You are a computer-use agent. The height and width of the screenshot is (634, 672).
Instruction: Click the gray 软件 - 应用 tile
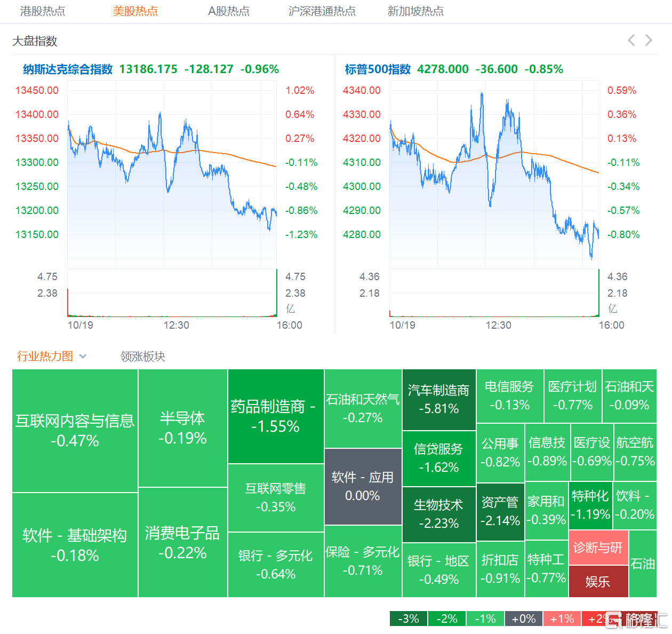click(363, 486)
